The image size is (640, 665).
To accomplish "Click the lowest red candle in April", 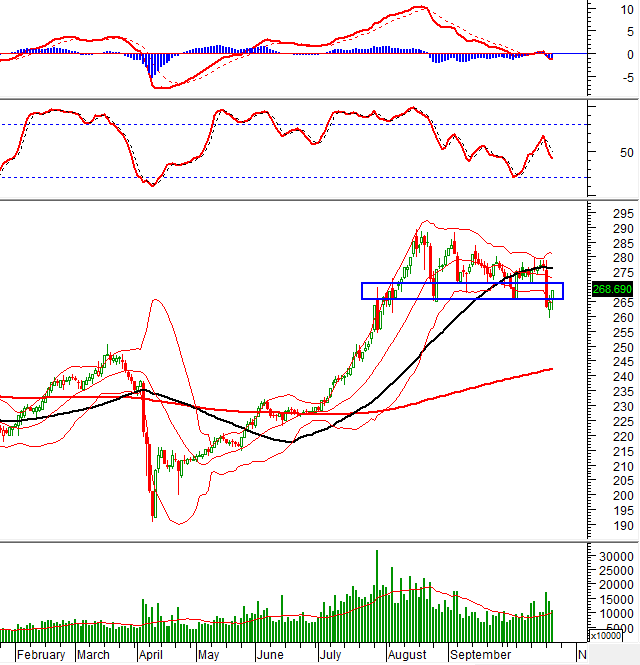I will [x=154, y=505].
